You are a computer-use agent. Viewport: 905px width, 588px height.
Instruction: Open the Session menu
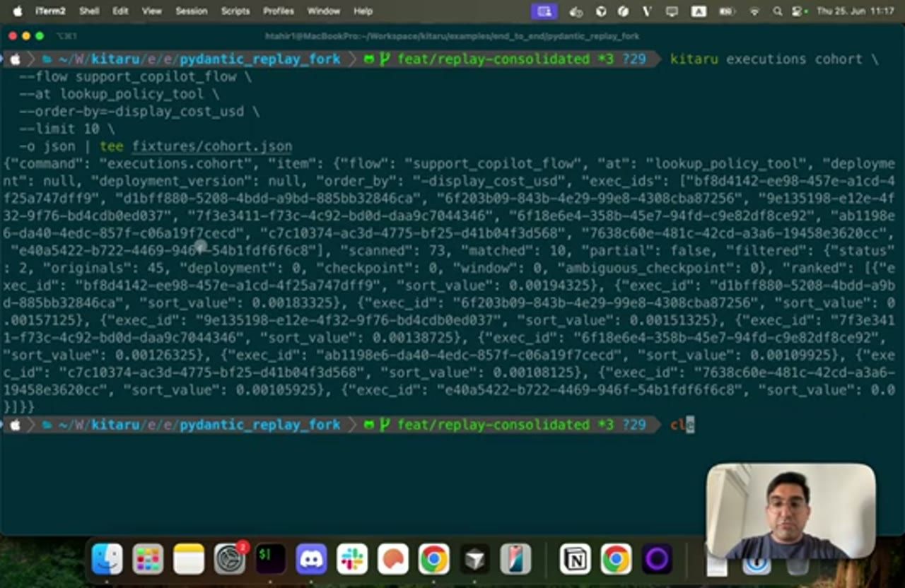(191, 11)
